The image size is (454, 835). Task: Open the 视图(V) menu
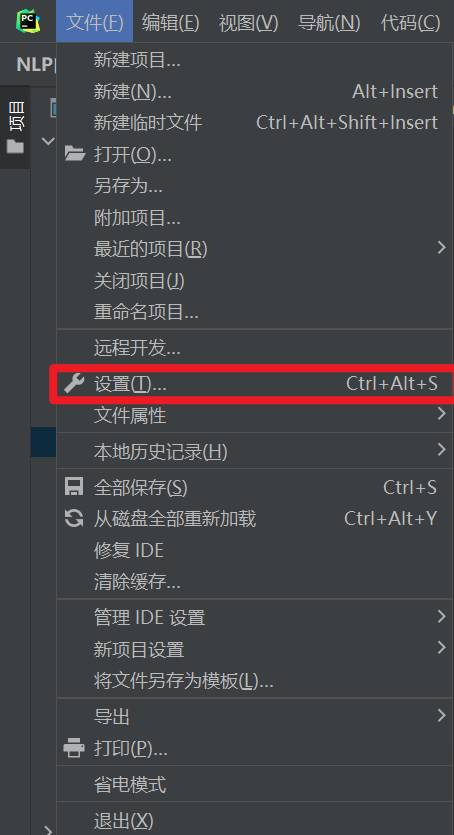pos(249,22)
